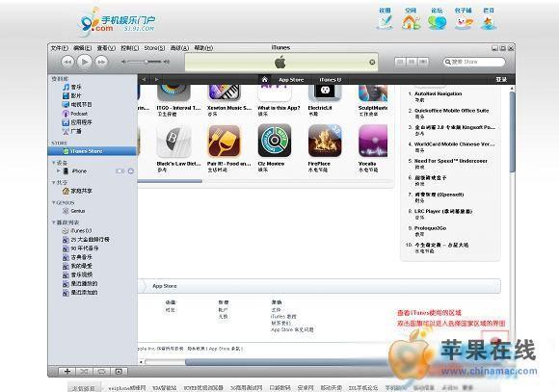Collapse the GENIUS section
The width and height of the screenshot is (559, 392).
pyautogui.click(x=54, y=202)
